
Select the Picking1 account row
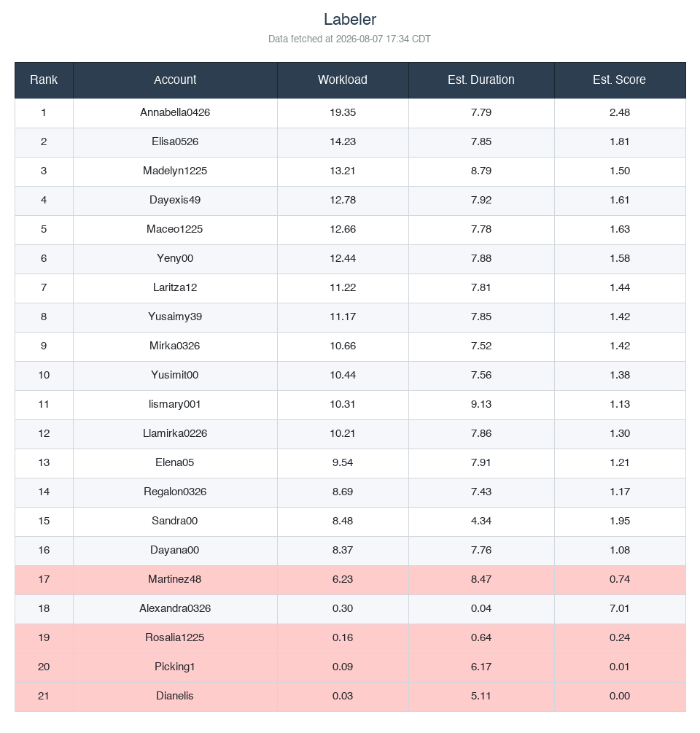pyautogui.click(x=351, y=667)
